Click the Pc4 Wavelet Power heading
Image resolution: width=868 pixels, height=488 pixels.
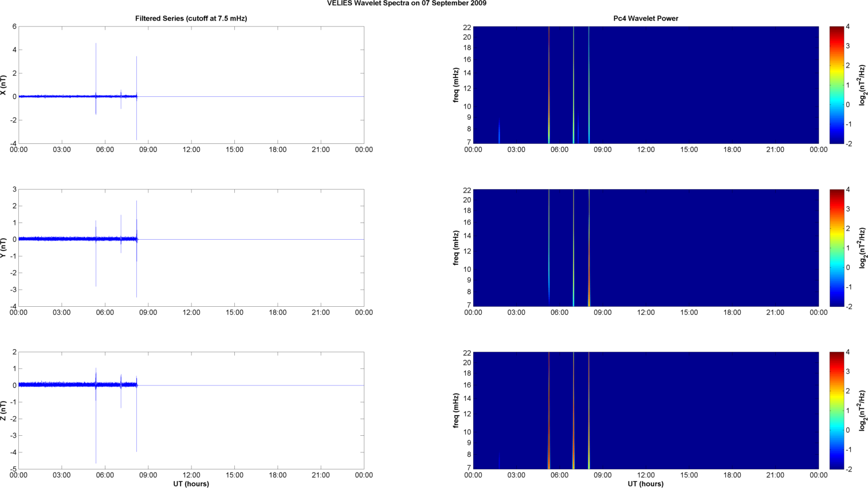[x=646, y=18]
